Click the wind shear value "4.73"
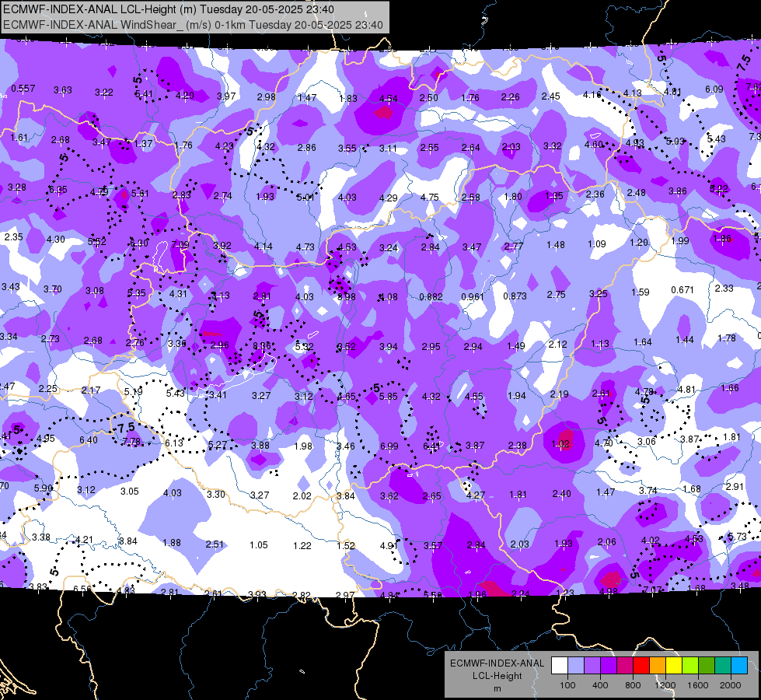The image size is (761, 700). coord(305,247)
